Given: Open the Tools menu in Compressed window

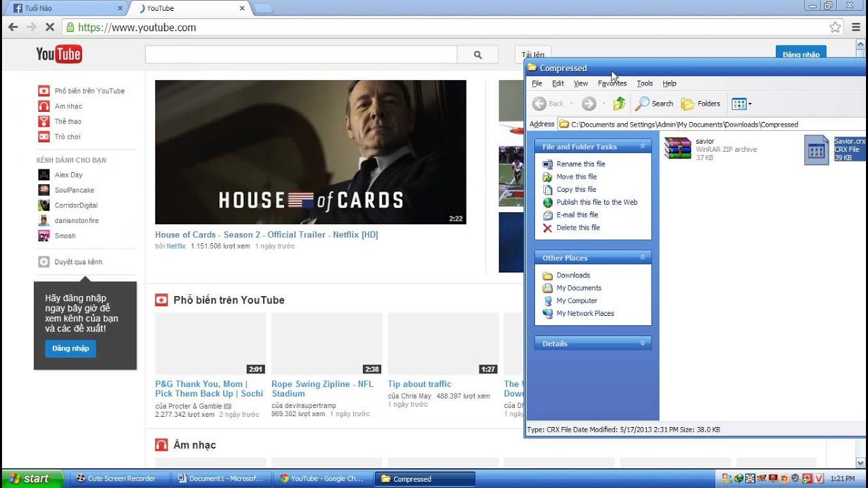Looking at the screenshot, I should (x=645, y=83).
